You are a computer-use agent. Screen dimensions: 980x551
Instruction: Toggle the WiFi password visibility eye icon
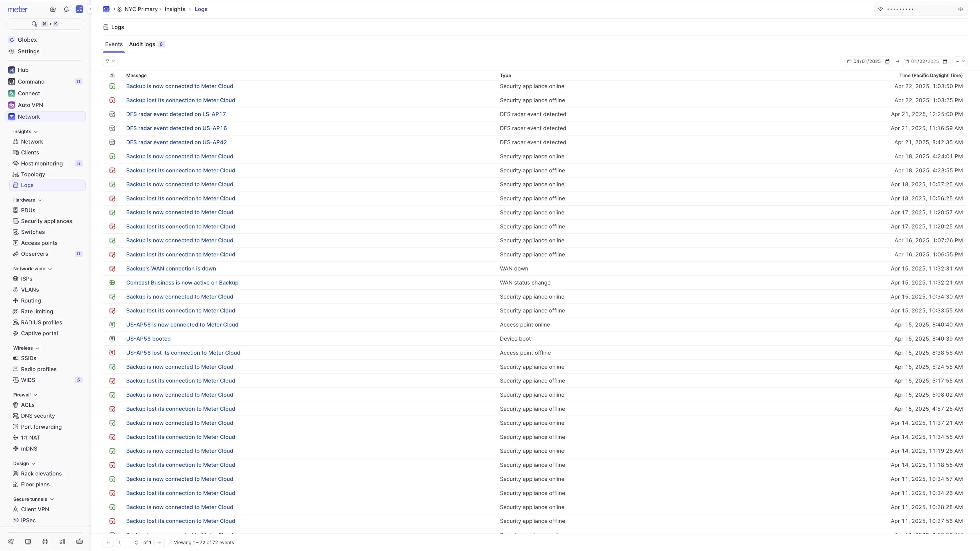[960, 9]
